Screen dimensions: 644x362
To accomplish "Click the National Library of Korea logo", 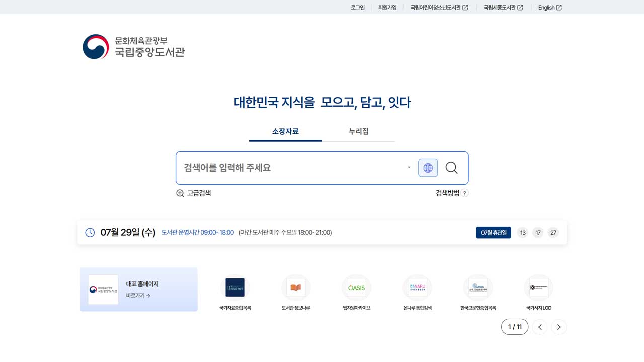I will coord(133,47).
